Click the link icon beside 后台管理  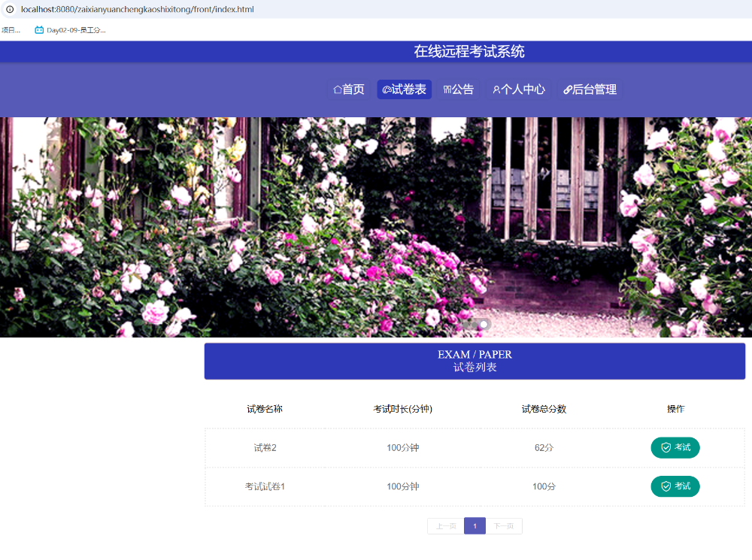click(568, 90)
